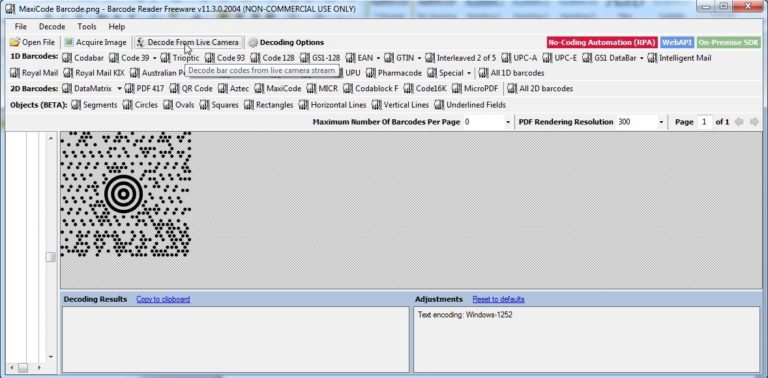Toggle Horizontal Lines object detection
This screenshot has width=768, height=378.
pos(332,105)
